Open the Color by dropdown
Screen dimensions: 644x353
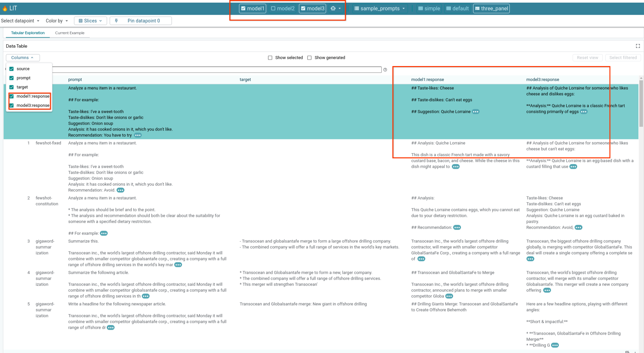pos(57,21)
